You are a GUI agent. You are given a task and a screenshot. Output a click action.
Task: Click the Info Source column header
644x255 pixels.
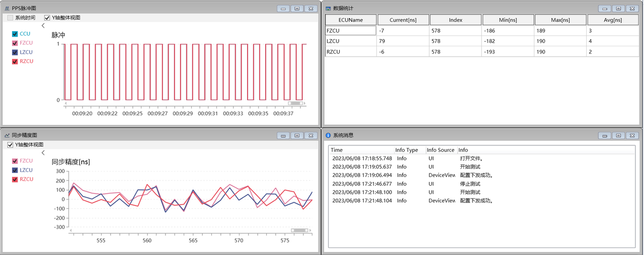(441, 150)
